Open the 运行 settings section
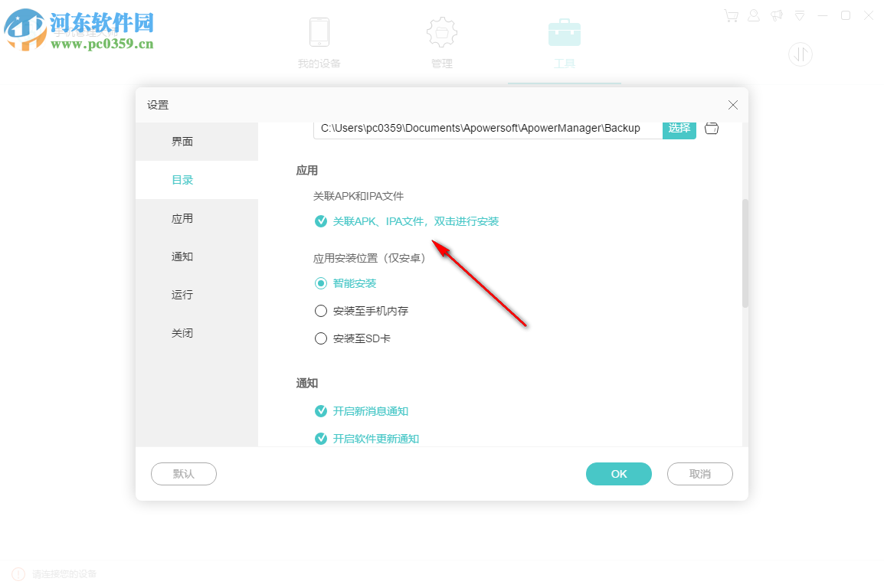The width and height of the screenshot is (884, 588). pos(182,295)
